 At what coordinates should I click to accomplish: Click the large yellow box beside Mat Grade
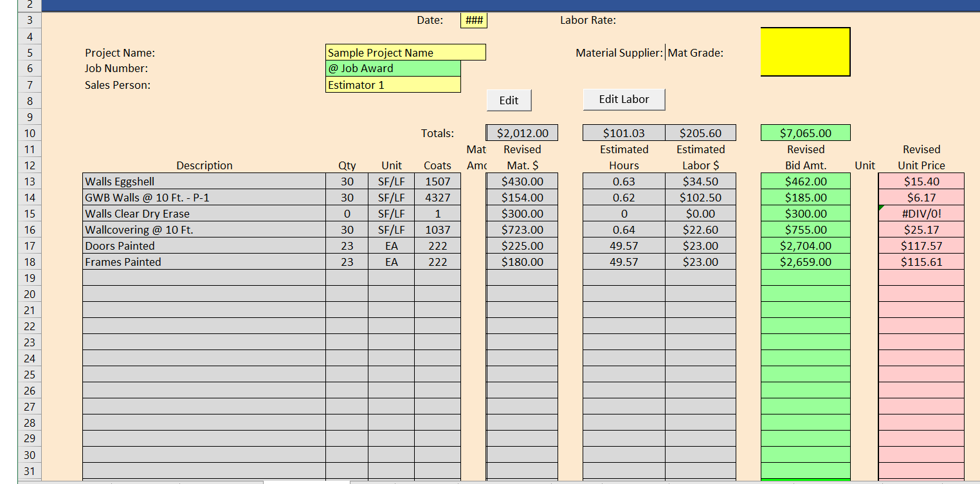tap(805, 51)
